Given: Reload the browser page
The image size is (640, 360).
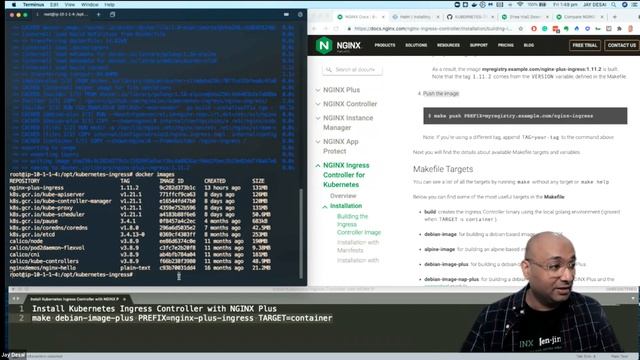Looking at the screenshot, I should click(x=336, y=29).
